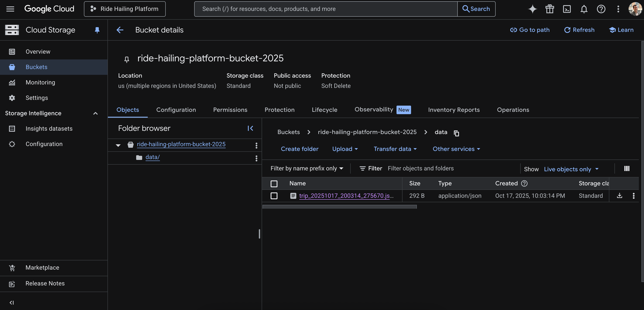Collapse the Storage Intelligence section

tap(95, 113)
